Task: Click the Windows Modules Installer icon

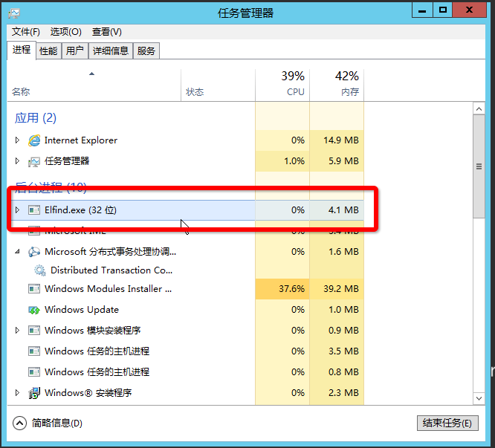Action: click(x=34, y=289)
